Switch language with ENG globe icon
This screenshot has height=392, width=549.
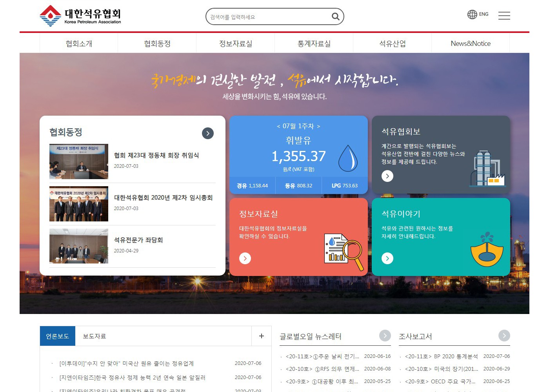[x=478, y=15]
